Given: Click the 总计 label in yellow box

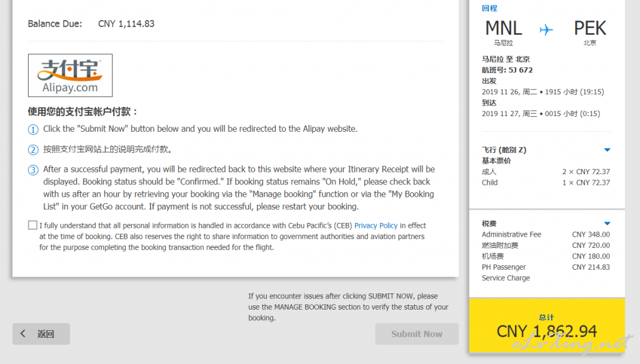Looking at the screenshot, I should [x=546, y=317].
